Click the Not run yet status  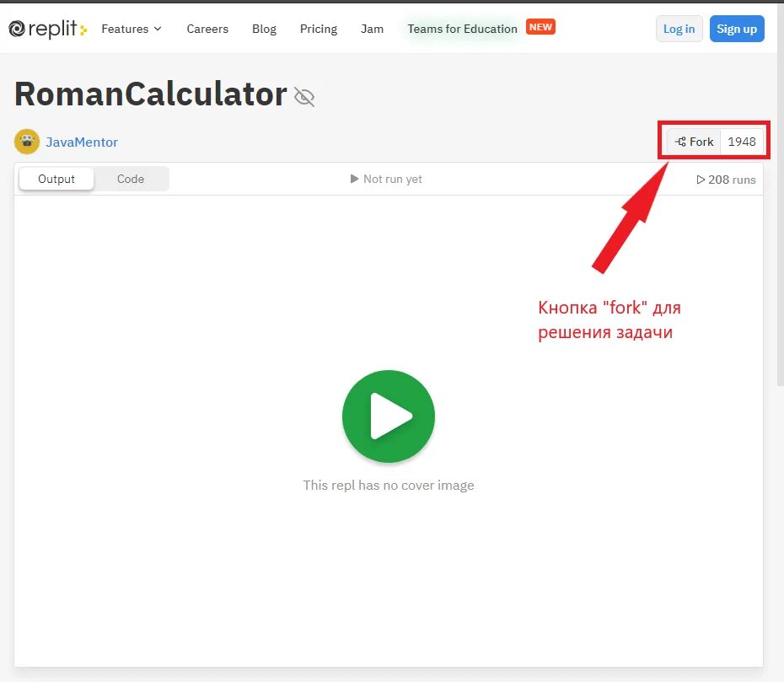[386, 179]
